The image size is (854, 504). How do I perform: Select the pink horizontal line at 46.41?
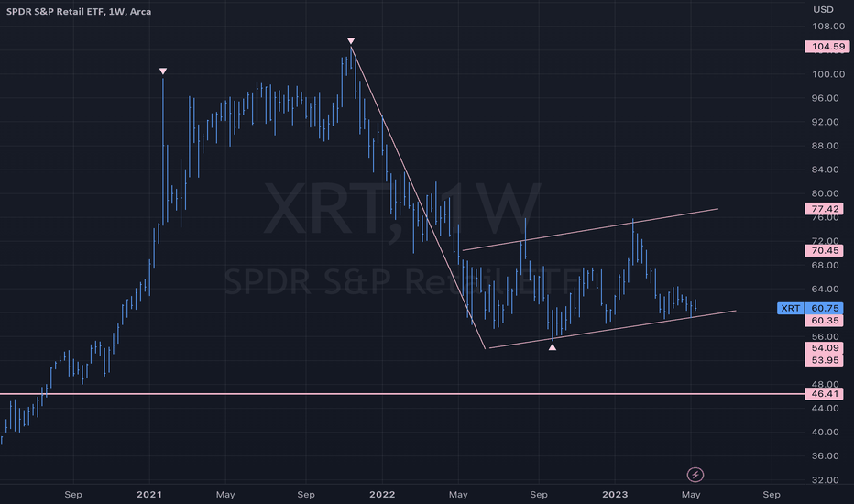coord(402,393)
